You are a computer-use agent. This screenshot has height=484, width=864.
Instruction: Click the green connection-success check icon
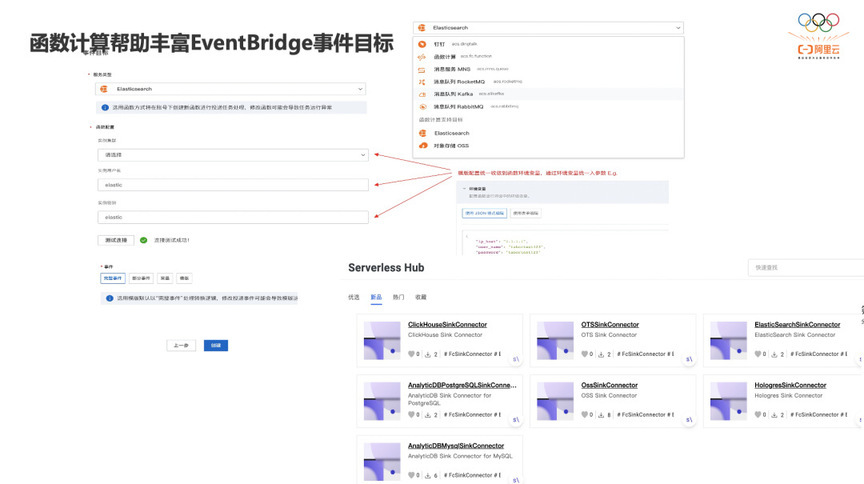(143, 240)
